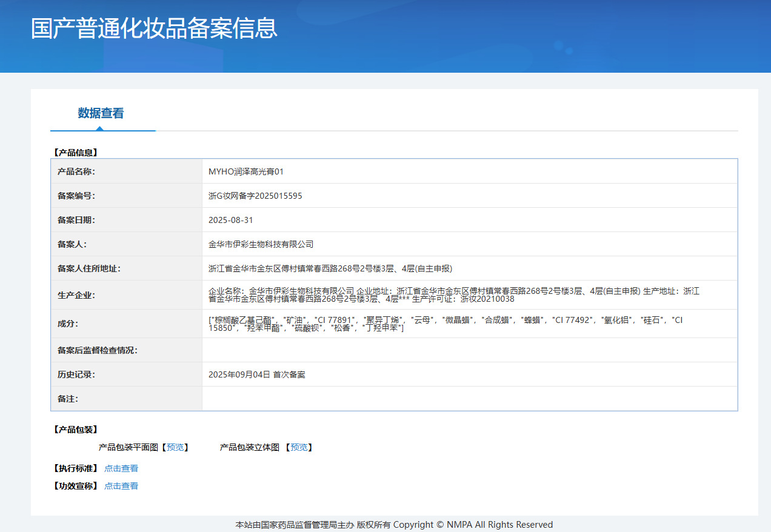Open 点击查看 link beside 执行标准

[121, 468]
